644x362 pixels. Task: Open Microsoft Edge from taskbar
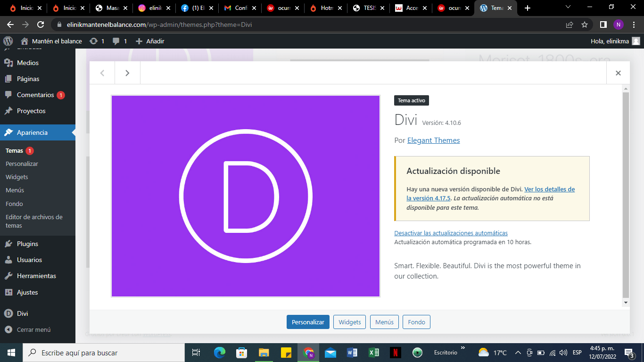(x=219, y=352)
